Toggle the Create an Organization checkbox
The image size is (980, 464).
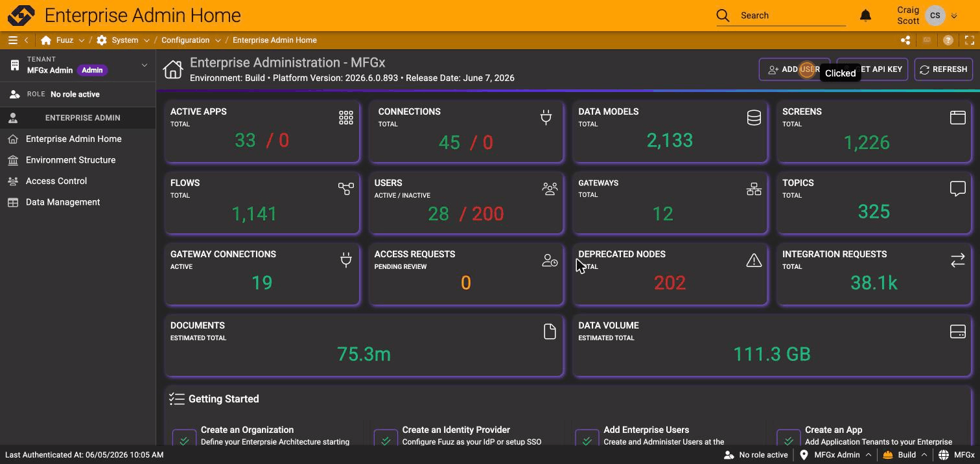[x=184, y=439]
